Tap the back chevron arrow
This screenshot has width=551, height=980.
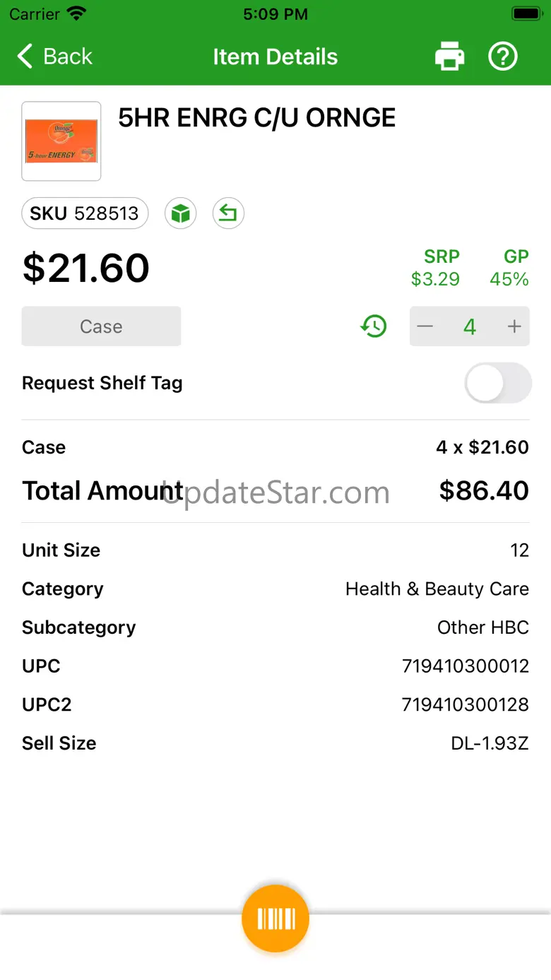(25, 57)
